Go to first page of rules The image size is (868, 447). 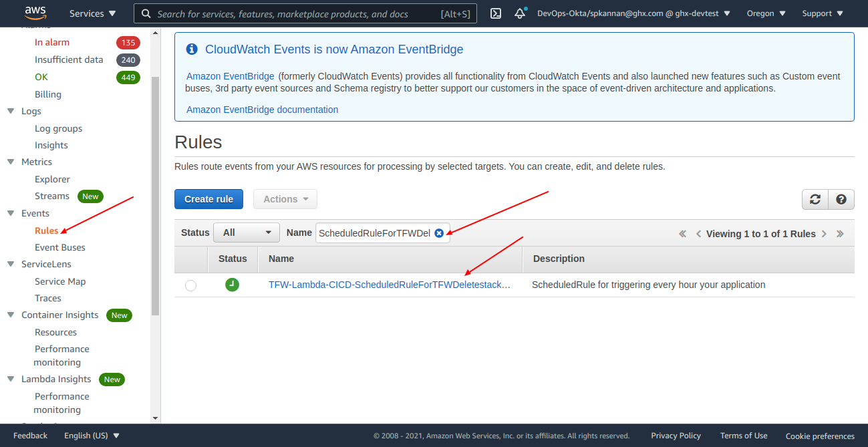(682, 234)
